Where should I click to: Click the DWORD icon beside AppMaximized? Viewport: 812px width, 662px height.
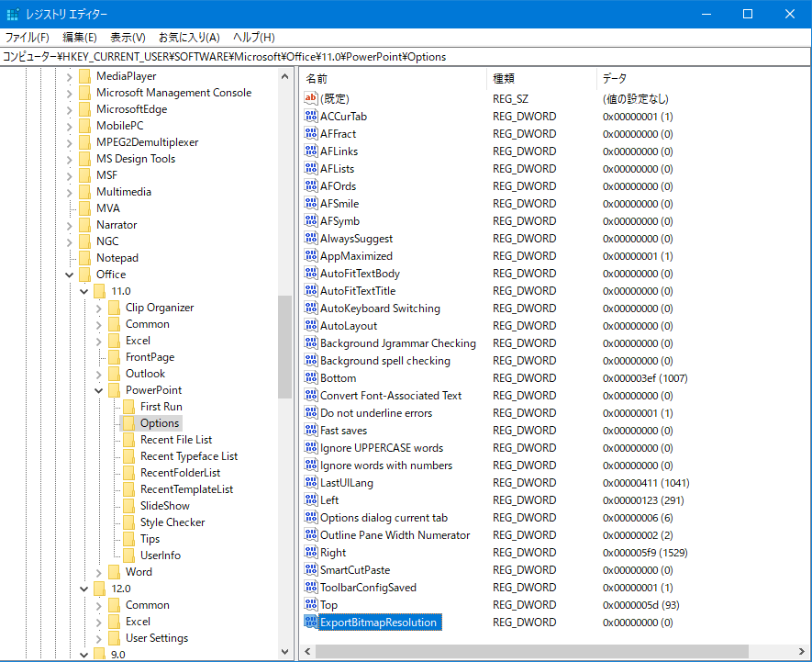pyautogui.click(x=311, y=255)
